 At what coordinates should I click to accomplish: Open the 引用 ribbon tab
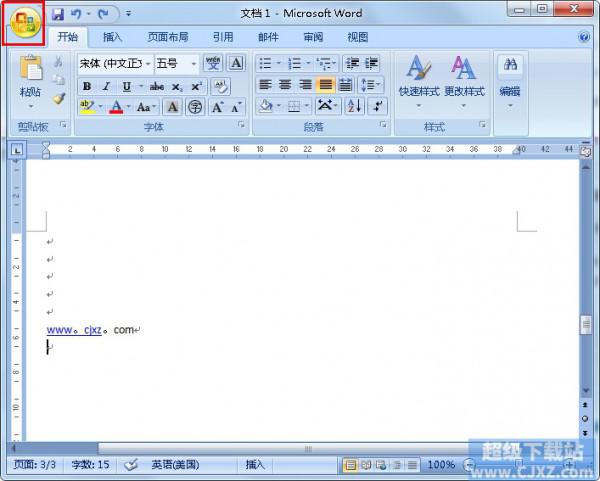tap(223, 38)
